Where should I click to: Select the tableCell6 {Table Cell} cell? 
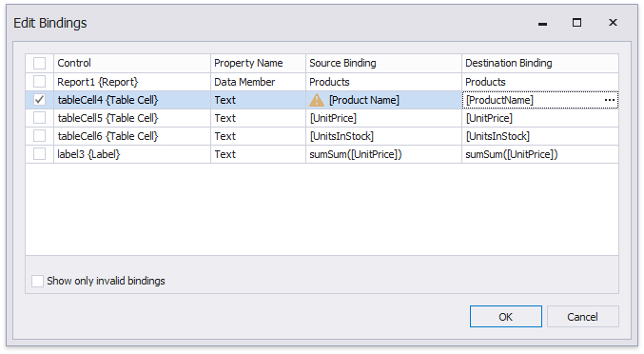tap(132, 136)
